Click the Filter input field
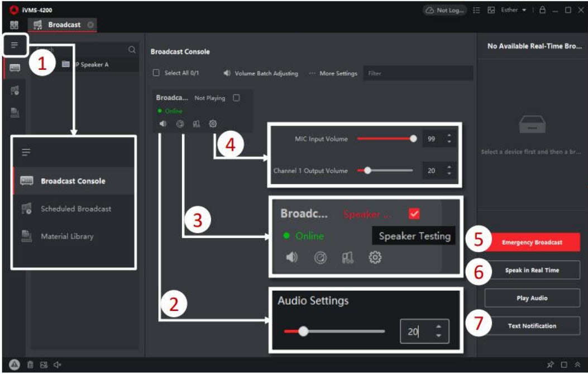588x374 pixels. (x=418, y=73)
